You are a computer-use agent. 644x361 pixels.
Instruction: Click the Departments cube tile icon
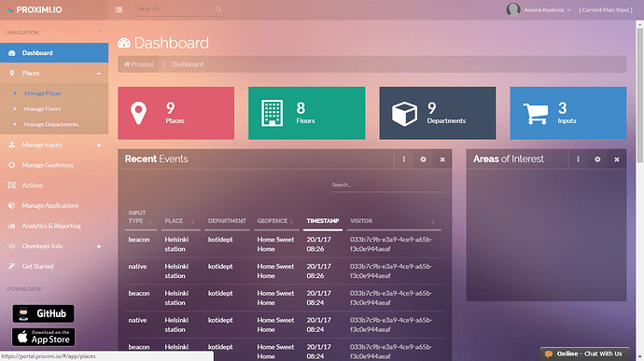[404, 114]
